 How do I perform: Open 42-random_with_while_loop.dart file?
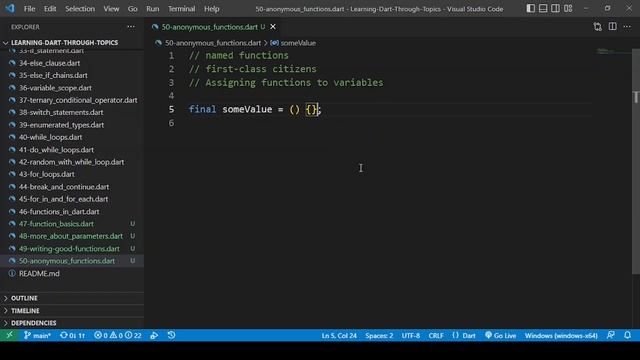(72, 162)
